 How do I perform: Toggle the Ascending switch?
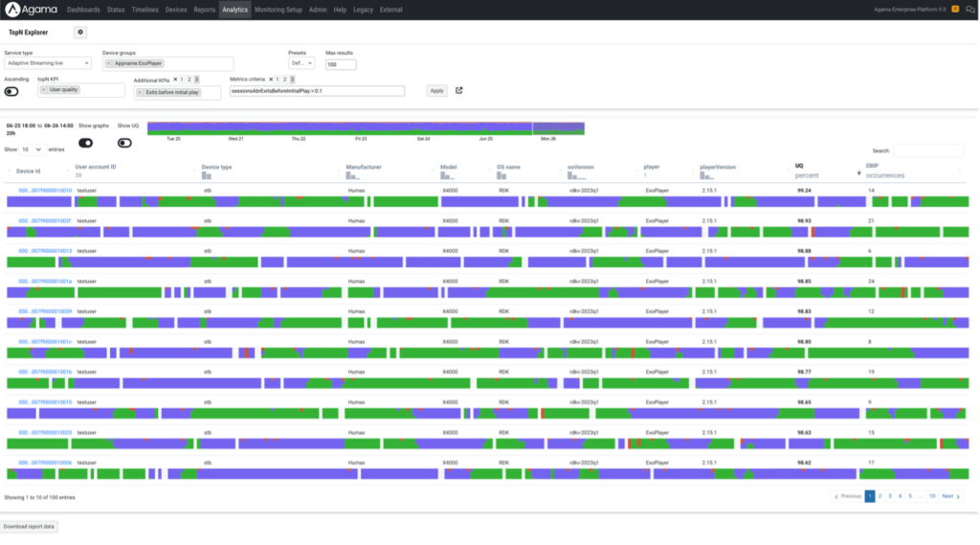[x=12, y=92]
